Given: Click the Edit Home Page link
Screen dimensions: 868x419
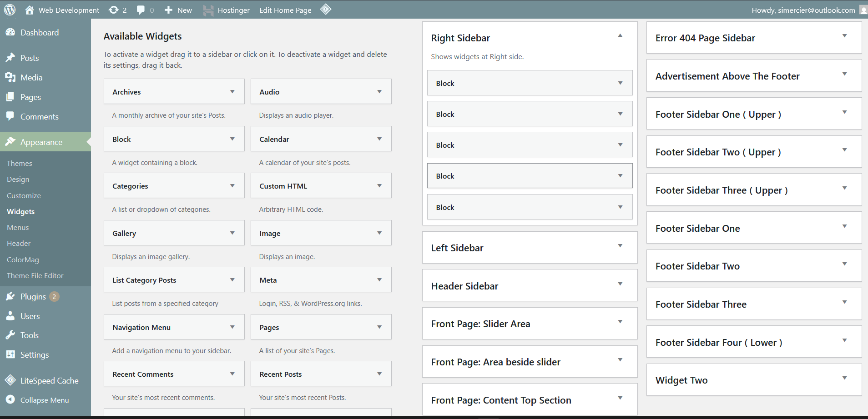Looking at the screenshot, I should (x=285, y=10).
